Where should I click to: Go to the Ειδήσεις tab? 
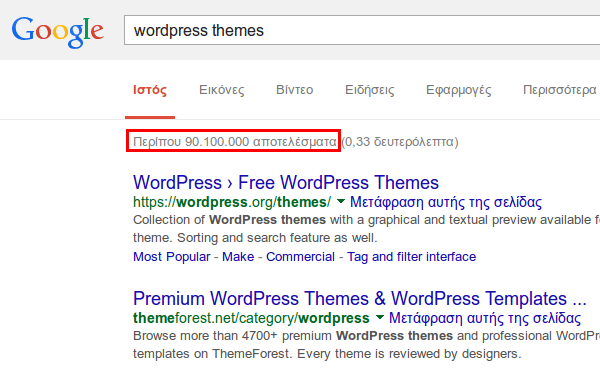tap(370, 90)
